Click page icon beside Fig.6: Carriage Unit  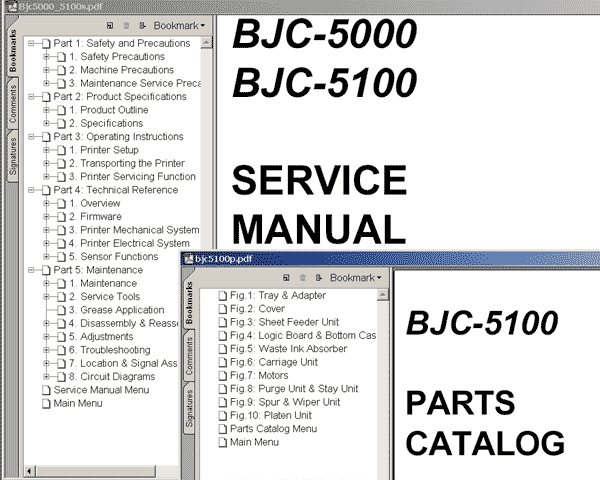coord(223,362)
